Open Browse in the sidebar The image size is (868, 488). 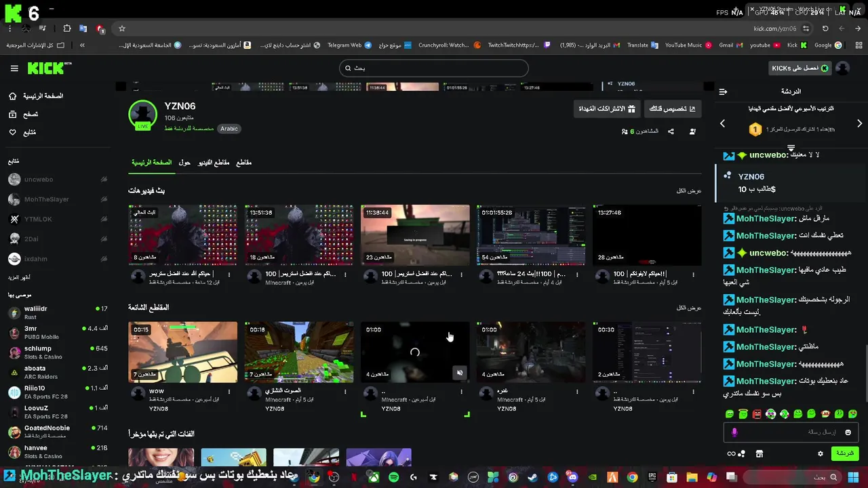coord(24,115)
